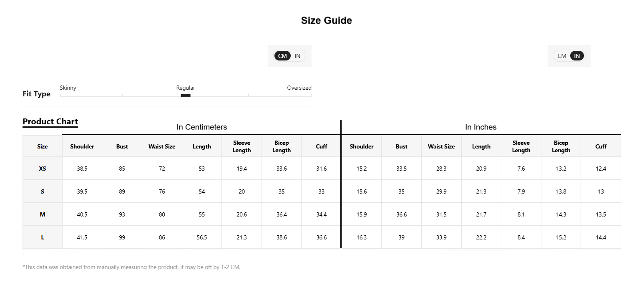
Task: Open the Product Chart heading
Action: 50,122
